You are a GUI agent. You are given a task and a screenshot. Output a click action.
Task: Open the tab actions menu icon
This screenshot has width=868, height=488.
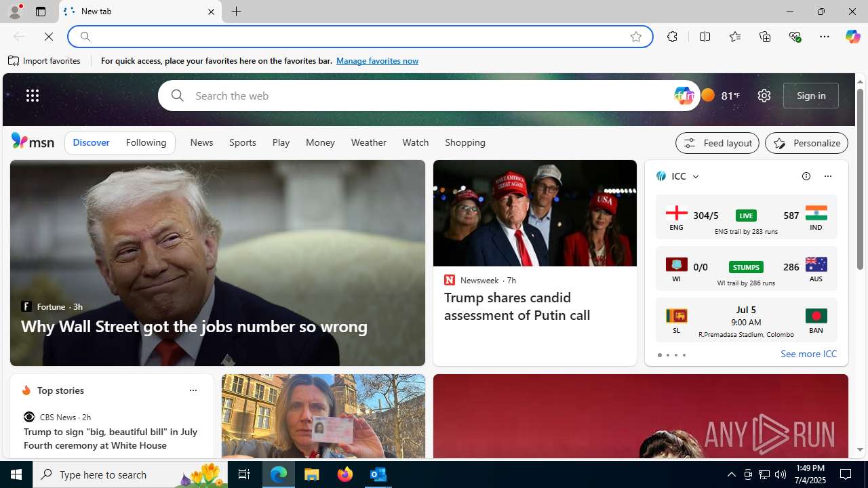[x=41, y=12]
